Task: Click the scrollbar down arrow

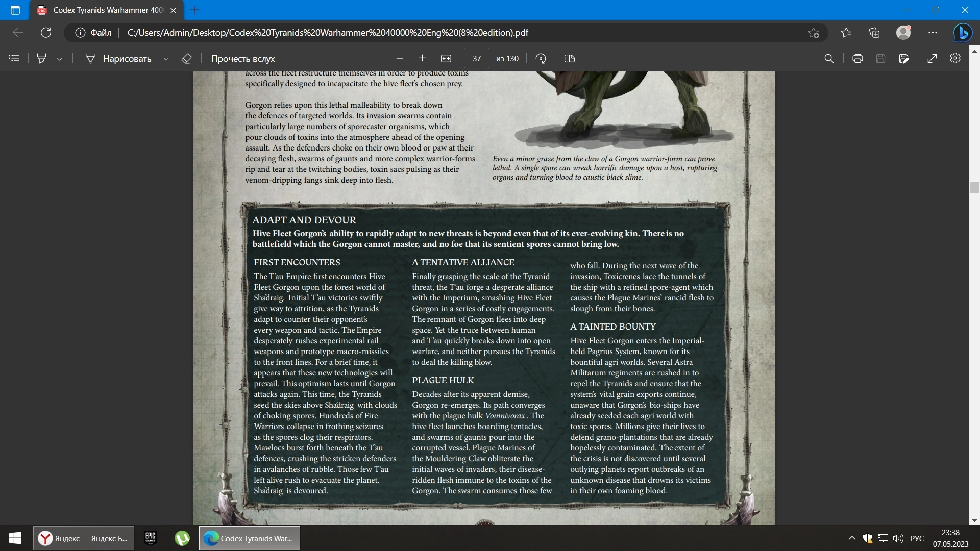Action: (x=974, y=521)
